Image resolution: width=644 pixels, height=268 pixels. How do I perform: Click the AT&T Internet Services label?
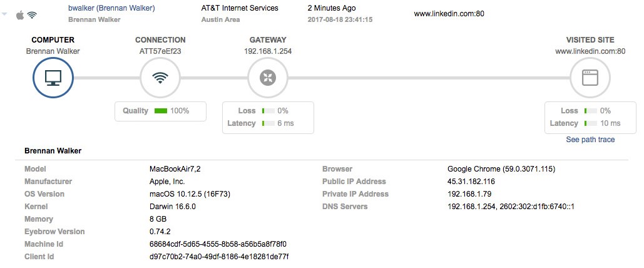(x=240, y=8)
